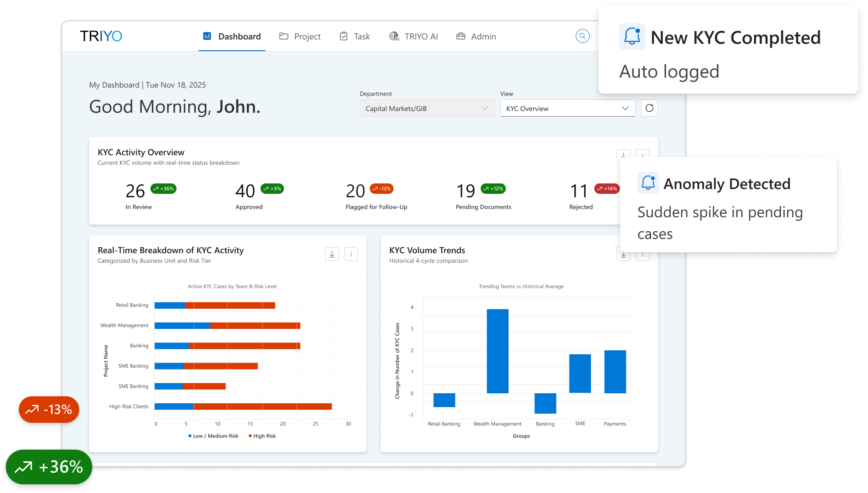Click the refresh dashboard icon
Screen dimensions: 868x493
click(x=649, y=108)
